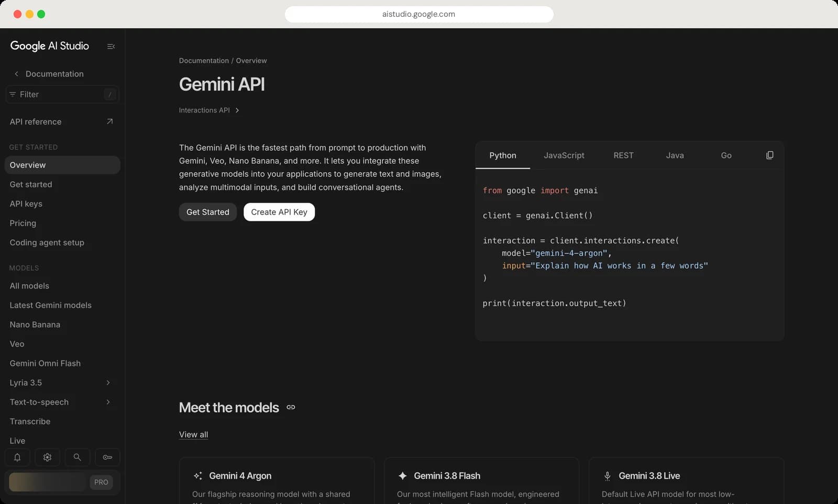
Task: Switch to the Python code tab
Action: pos(503,155)
